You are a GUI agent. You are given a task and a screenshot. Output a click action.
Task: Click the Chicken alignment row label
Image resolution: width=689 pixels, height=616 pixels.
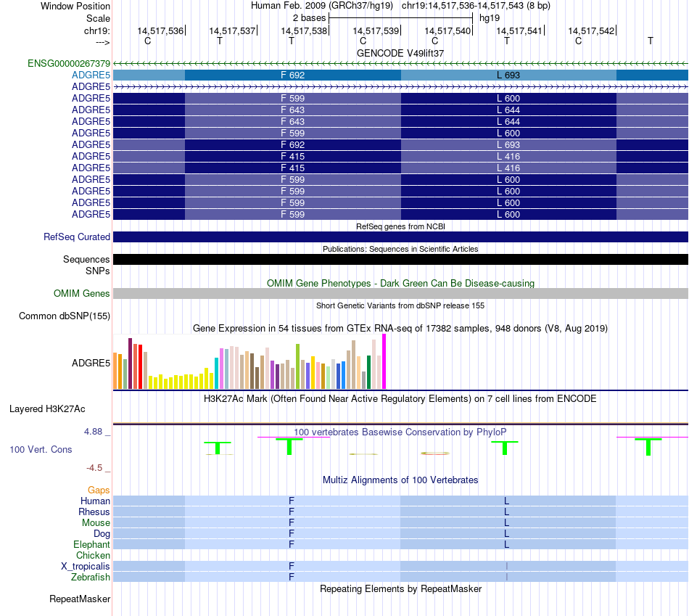pos(93,555)
